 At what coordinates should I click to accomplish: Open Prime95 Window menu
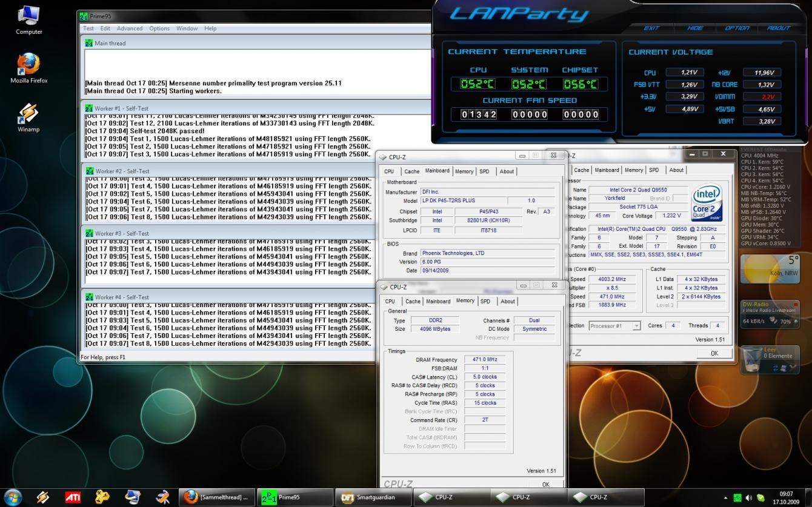(x=187, y=28)
